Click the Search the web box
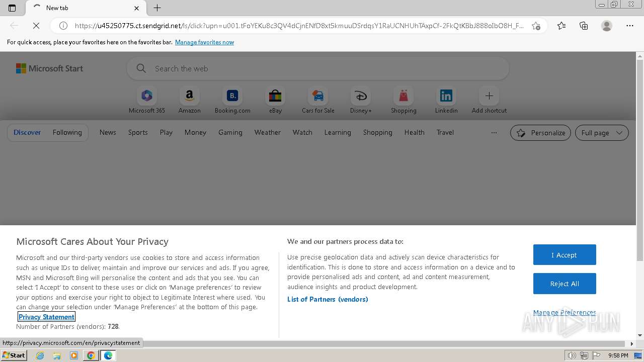The image size is (644, 362). (x=317, y=68)
